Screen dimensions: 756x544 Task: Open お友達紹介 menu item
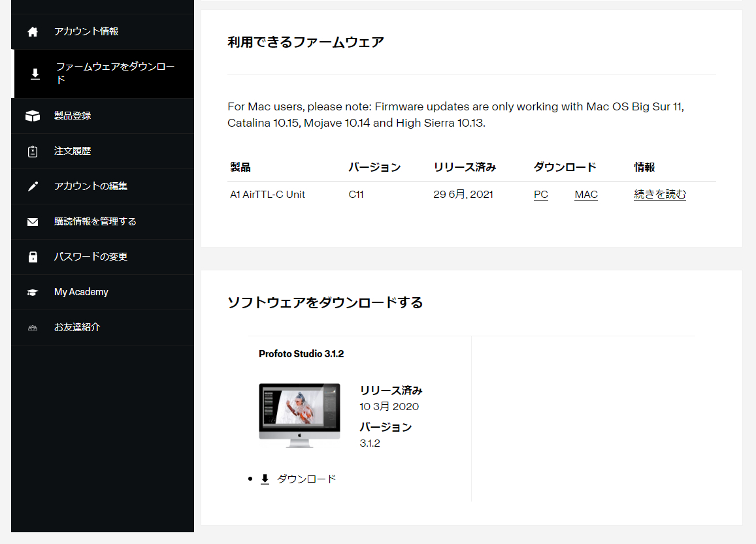pos(102,327)
